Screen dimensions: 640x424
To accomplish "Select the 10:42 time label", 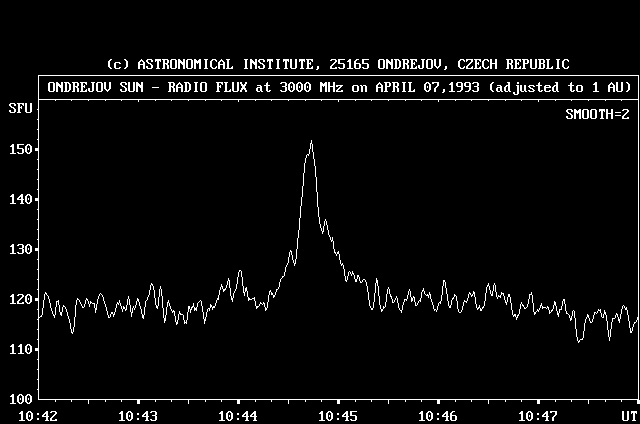I will [38, 415].
